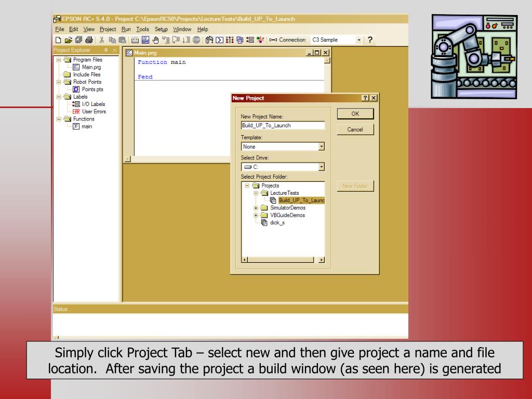Click 'Function main' code line in editor
532x399 pixels.
(x=162, y=62)
